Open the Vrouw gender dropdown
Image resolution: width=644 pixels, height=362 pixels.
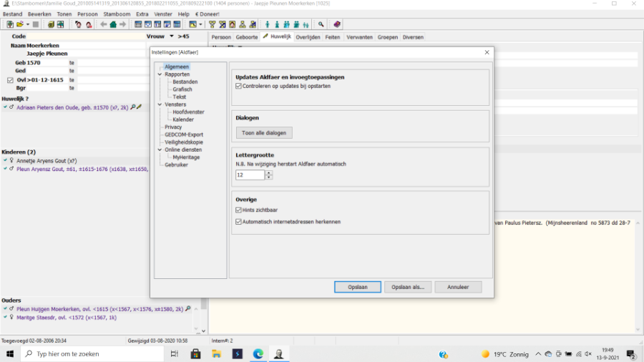pos(172,36)
